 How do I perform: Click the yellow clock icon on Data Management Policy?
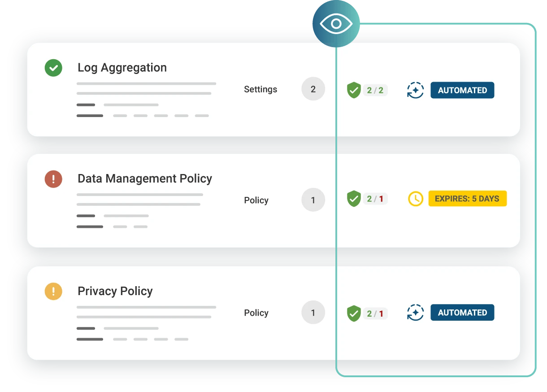pos(415,198)
